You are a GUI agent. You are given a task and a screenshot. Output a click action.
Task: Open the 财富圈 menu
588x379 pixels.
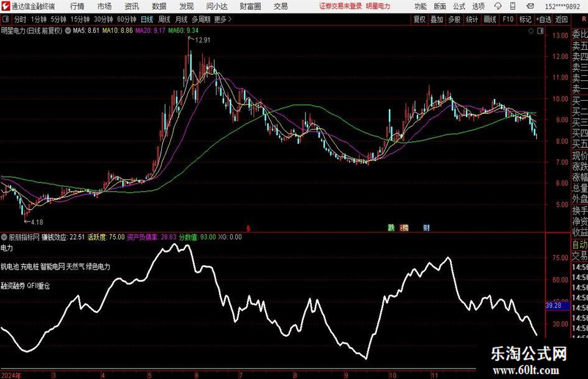click(250, 6)
